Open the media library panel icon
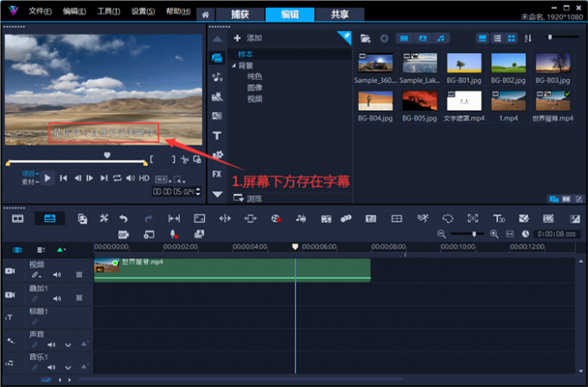 [x=217, y=57]
